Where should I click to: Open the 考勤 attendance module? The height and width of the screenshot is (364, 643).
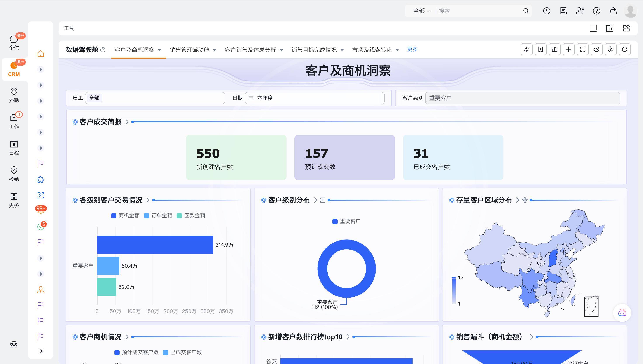tap(14, 174)
